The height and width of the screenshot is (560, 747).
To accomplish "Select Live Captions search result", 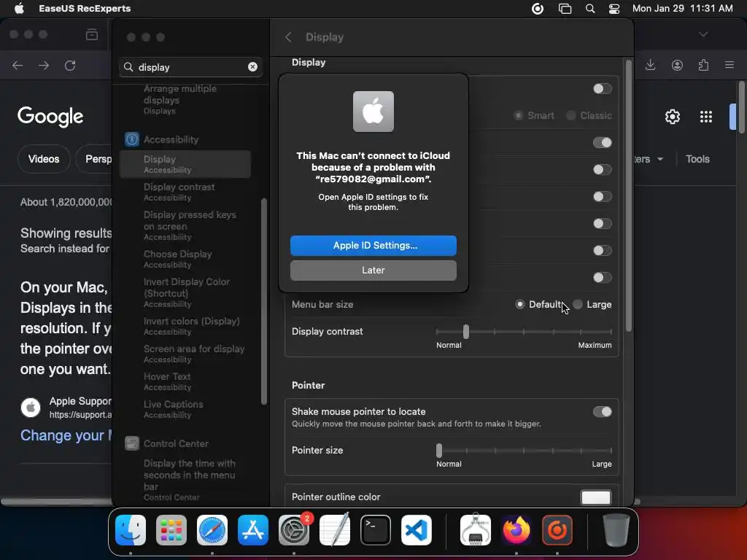I will coord(186,409).
